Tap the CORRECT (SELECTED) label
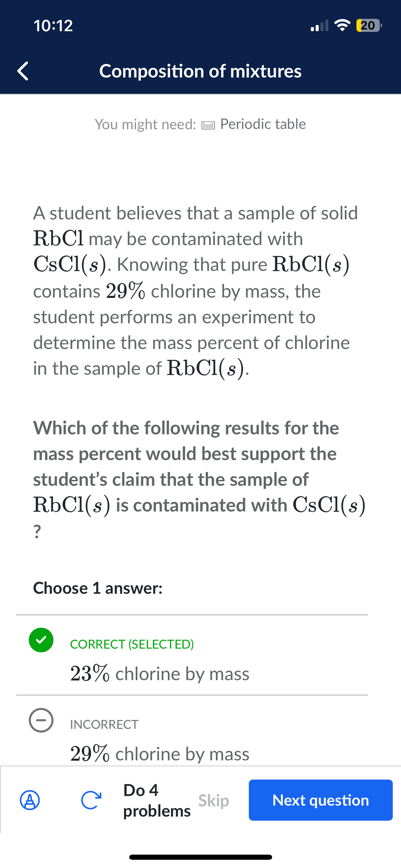The image size is (401, 868). click(x=132, y=644)
